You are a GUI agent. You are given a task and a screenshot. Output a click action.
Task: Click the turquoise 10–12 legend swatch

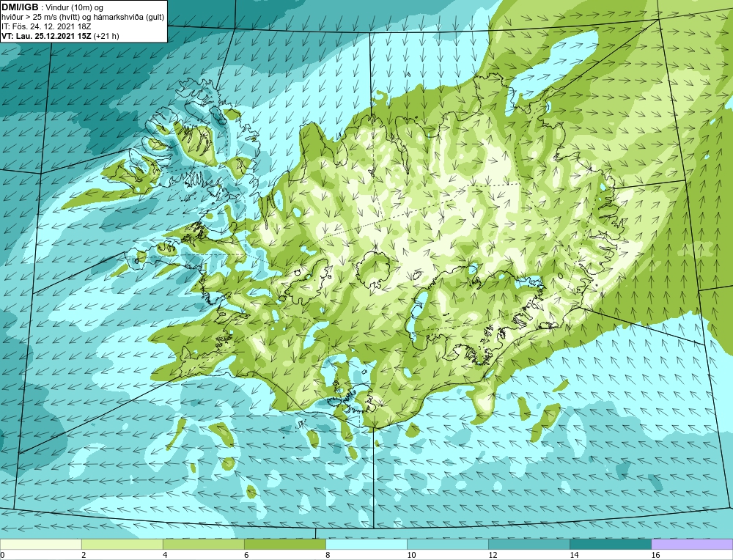[x=447, y=544]
